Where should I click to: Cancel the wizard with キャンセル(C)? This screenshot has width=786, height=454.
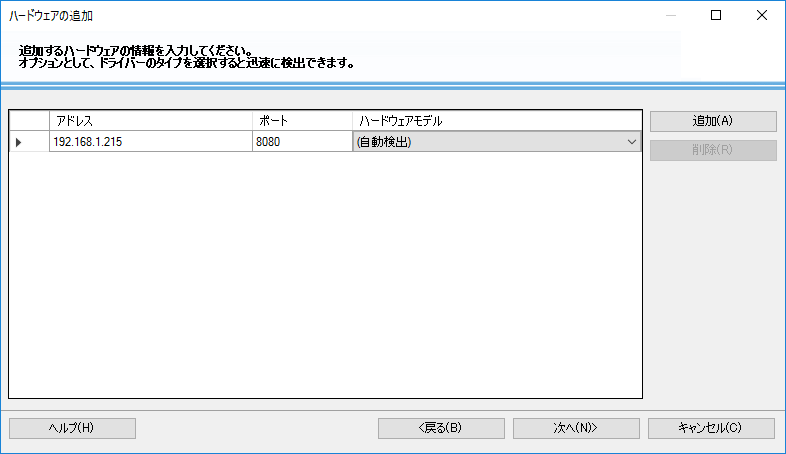[711, 428]
